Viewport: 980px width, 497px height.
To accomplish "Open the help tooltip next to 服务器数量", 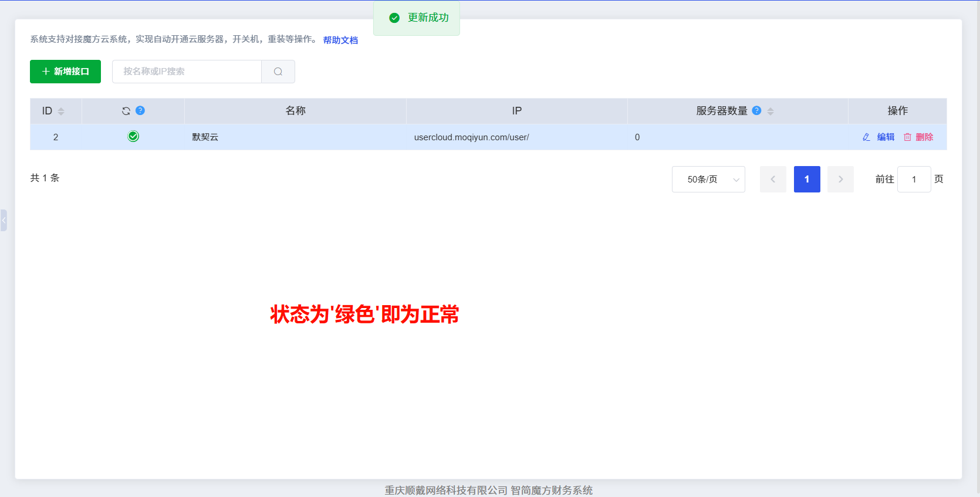I will 756,110.
